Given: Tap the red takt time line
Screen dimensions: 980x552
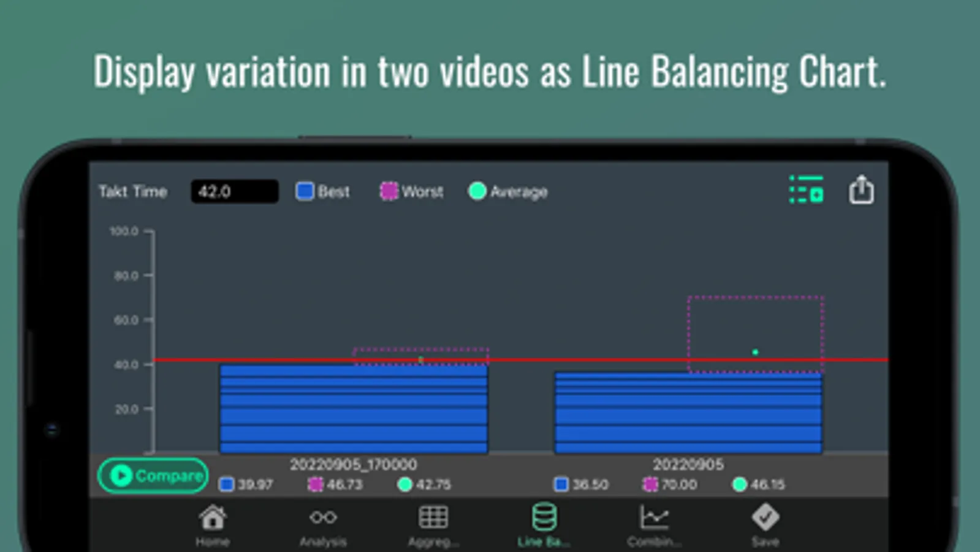Looking at the screenshot, I should pyautogui.click(x=520, y=360).
